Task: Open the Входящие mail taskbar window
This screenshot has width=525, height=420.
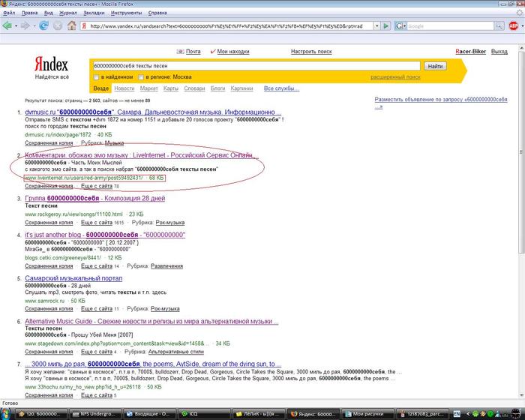Action: pos(150,414)
